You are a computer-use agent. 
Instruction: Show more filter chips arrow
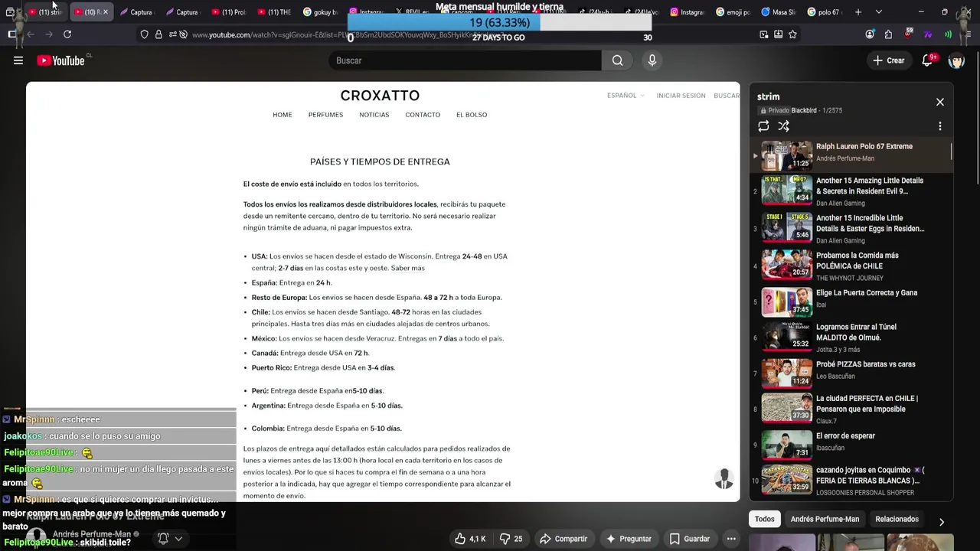coord(942,521)
